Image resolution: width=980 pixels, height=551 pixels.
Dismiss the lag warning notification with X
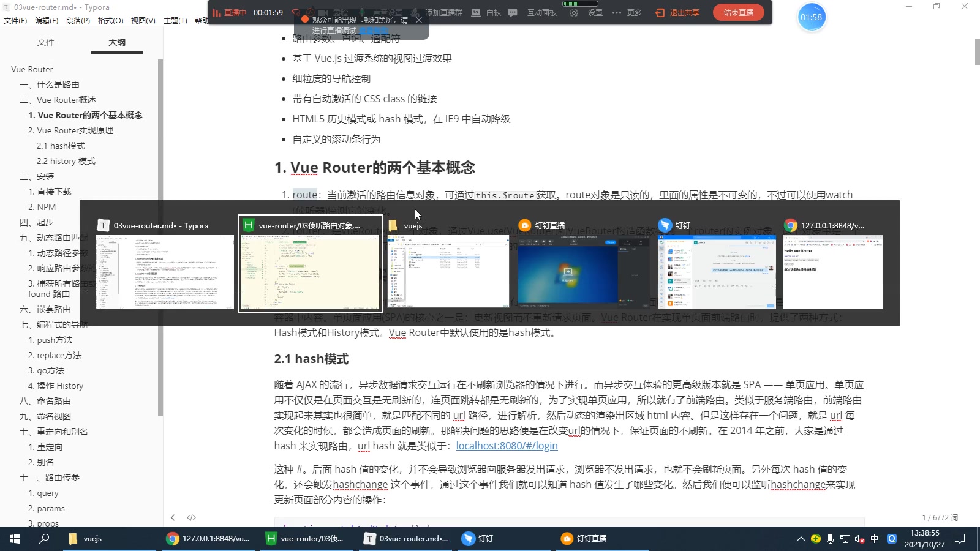tap(419, 20)
